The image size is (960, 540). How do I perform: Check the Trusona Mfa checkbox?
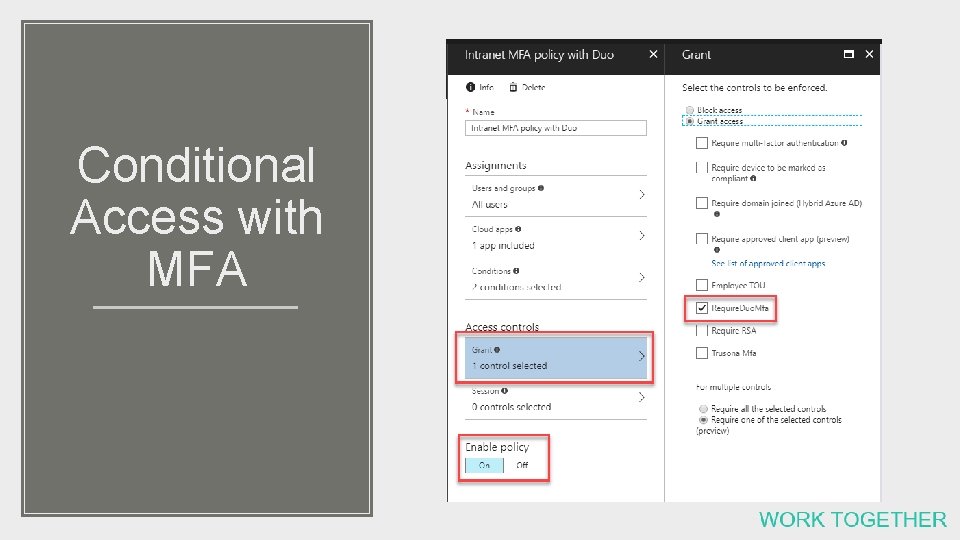(x=702, y=353)
